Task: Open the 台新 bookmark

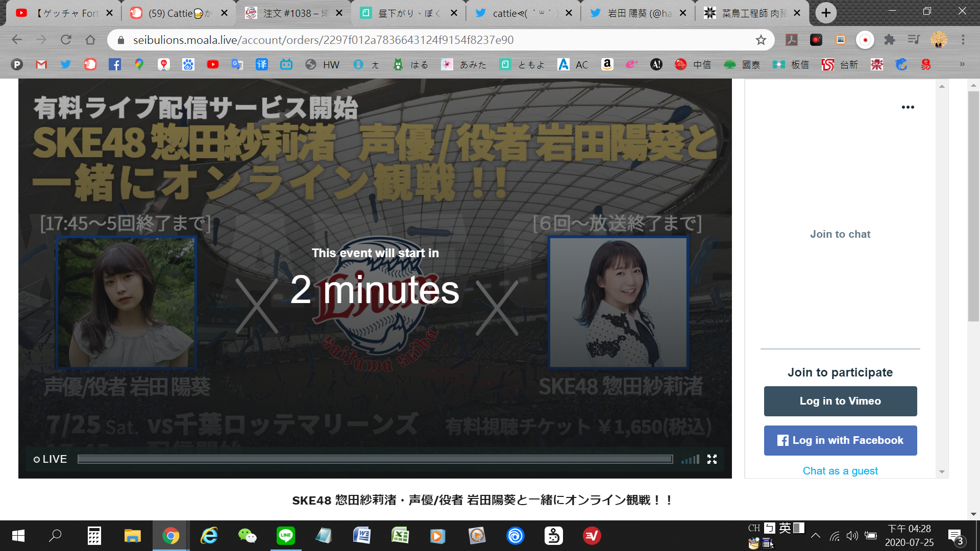Action: [x=840, y=65]
